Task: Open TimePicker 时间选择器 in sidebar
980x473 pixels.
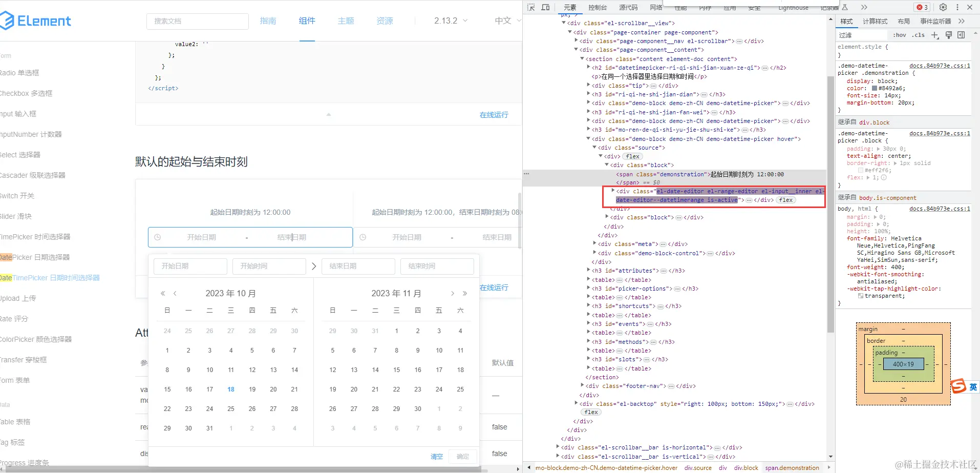Action: 35,237
